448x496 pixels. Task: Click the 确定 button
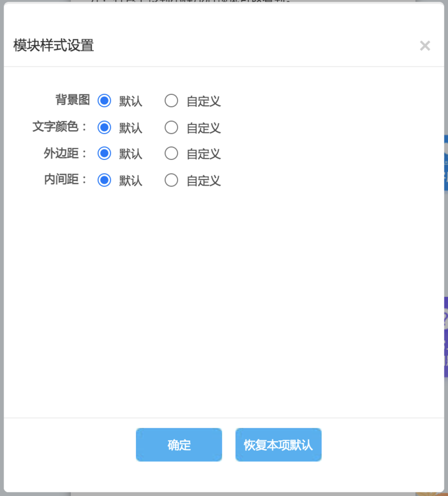click(179, 445)
